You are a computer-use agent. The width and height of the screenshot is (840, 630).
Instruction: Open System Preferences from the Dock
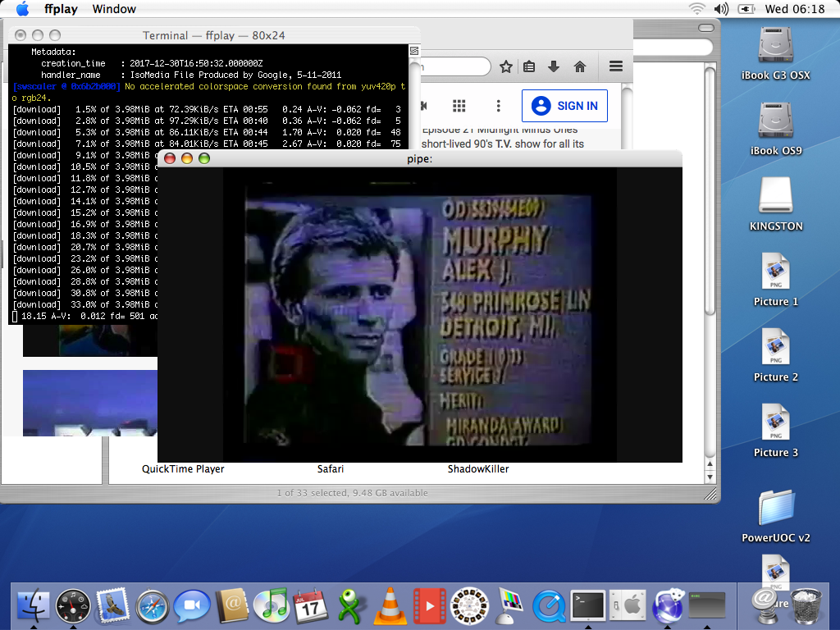coord(628,605)
